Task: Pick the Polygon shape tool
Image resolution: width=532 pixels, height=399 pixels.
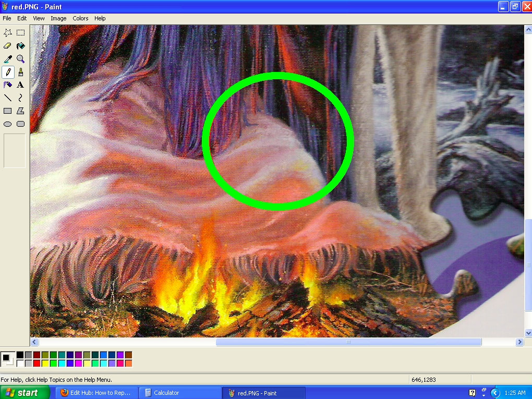Action: click(21, 111)
